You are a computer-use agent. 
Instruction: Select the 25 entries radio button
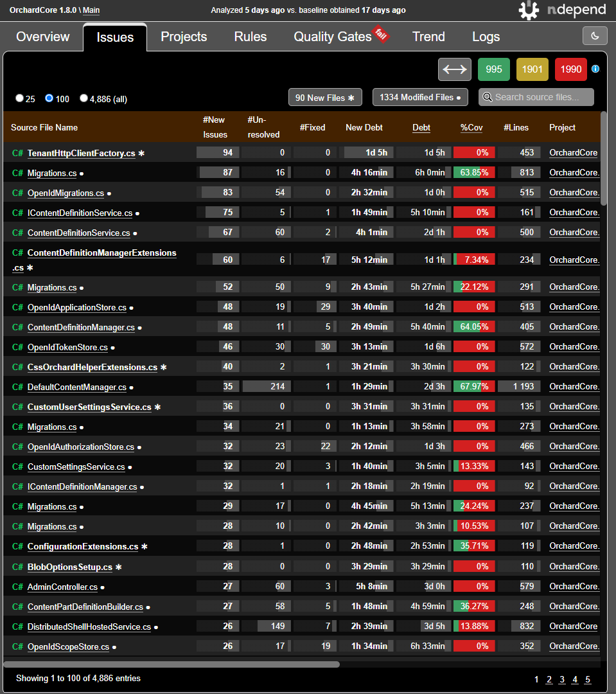pyautogui.click(x=19, y=98)
